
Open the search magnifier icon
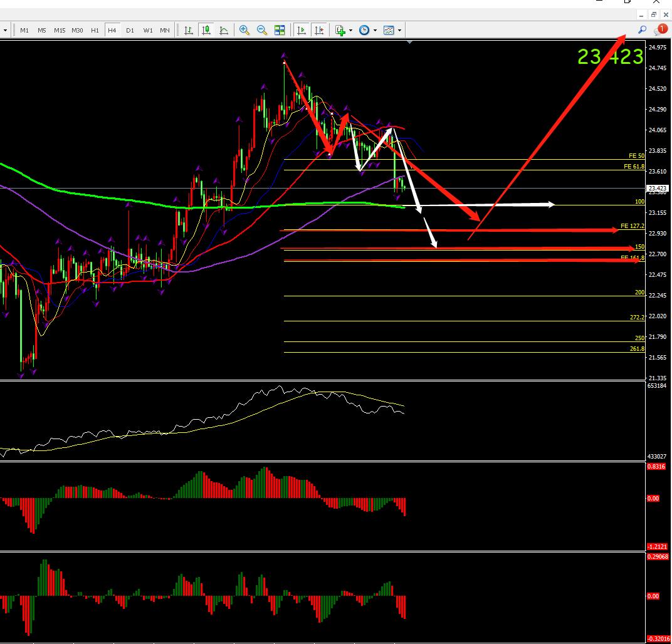(642, 29)
